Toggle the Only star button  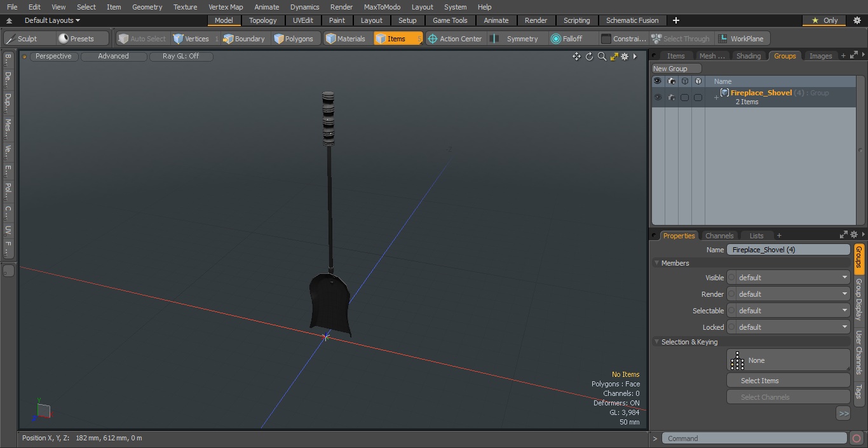coord(825,20)
